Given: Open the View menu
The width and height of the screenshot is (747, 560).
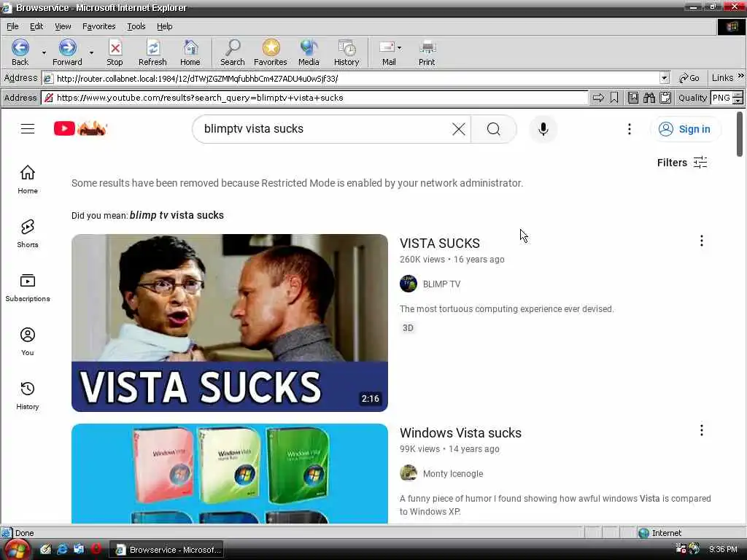Looking at the screenshot, I should [63, 26].
